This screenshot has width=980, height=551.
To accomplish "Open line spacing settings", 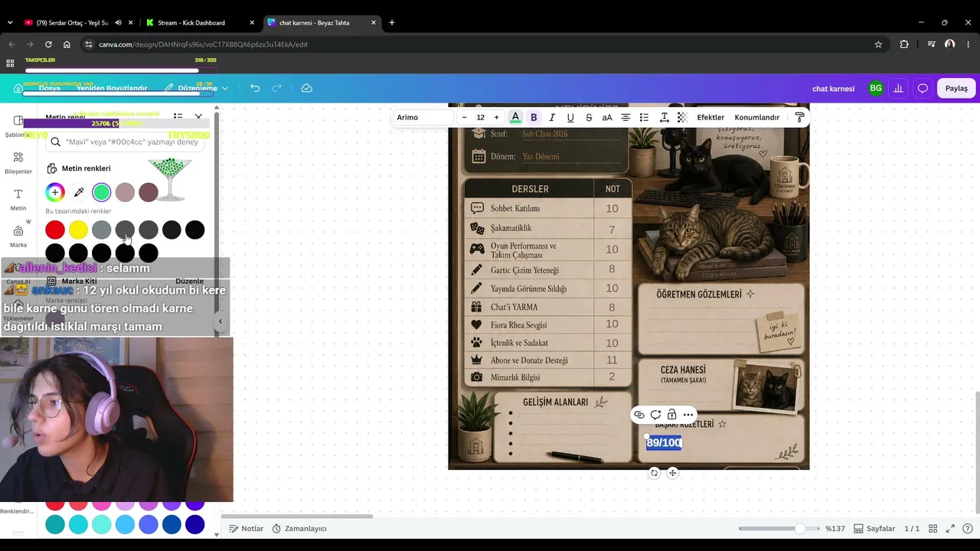I will click(664, 117).
